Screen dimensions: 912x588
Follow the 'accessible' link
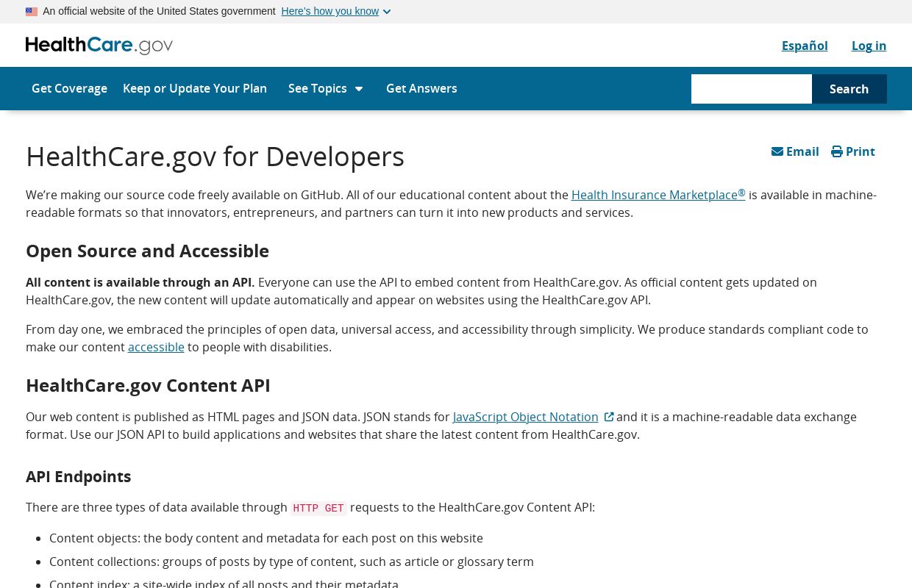tap(156, 347)
